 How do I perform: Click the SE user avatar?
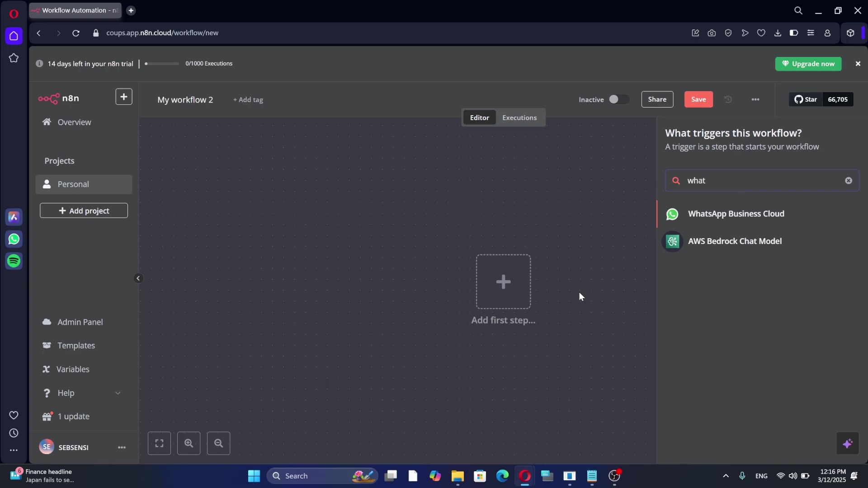click(x=47, y=447)
